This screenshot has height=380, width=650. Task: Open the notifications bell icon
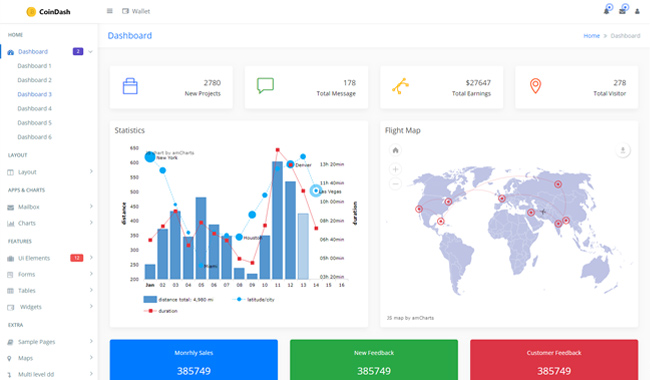[606, 11]
